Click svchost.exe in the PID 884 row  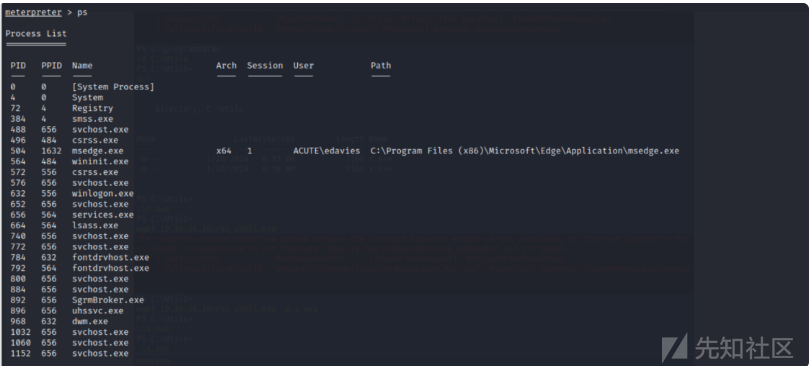click(100, 289)
